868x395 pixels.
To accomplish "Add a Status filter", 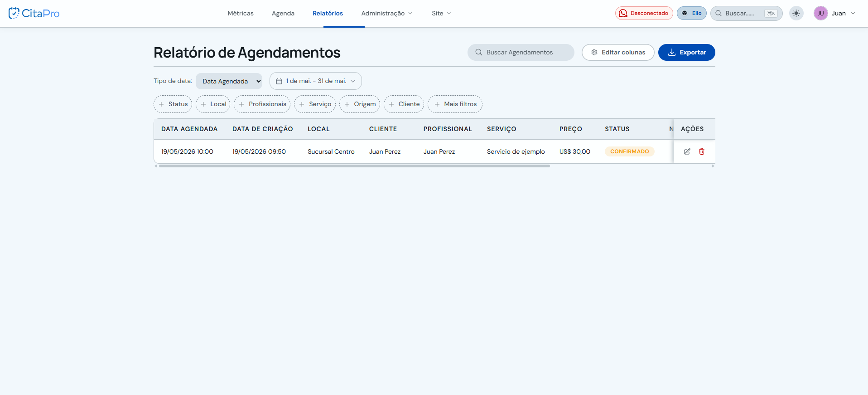I will click(x=173, y=104).
